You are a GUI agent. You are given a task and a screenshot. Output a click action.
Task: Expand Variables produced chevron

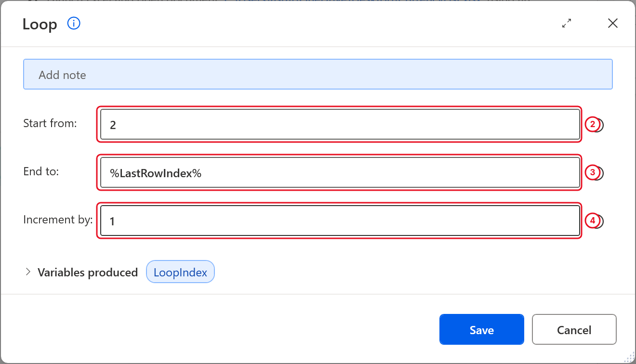click(x=27, y=272)
